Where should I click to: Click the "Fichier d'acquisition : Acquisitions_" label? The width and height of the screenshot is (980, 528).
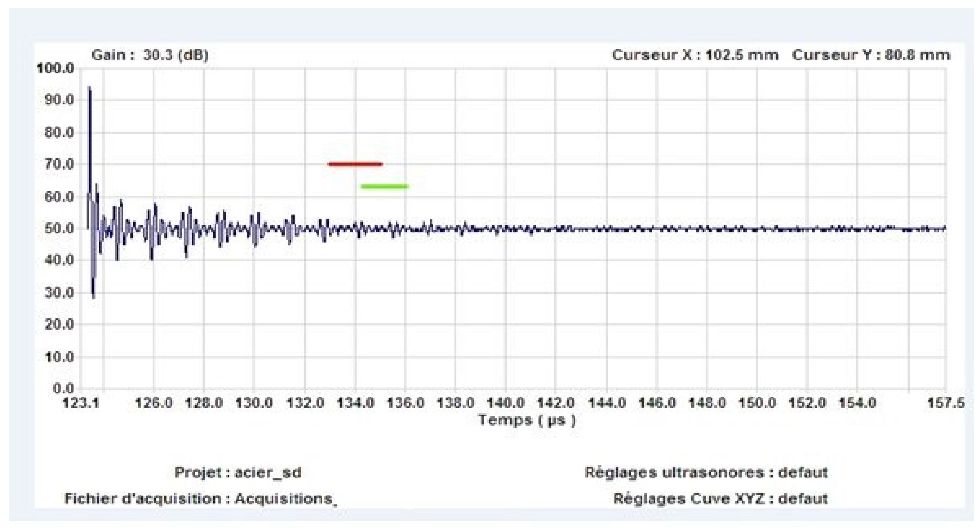tap(201, 499)
